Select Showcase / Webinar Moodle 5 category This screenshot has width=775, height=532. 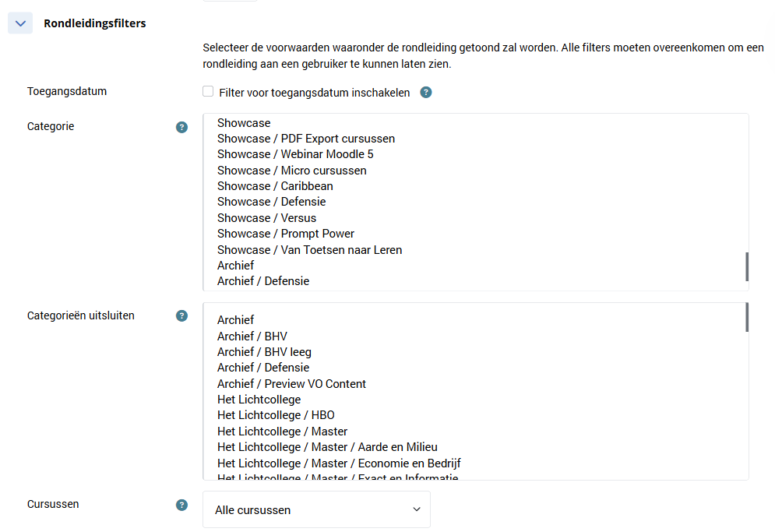[295, 154]
